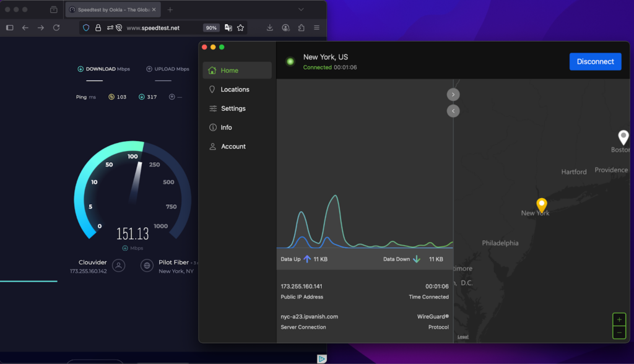Screen dimensions: 634x364
Task: Open recent browsing tab overview icon
Action: tap(54, 9)
